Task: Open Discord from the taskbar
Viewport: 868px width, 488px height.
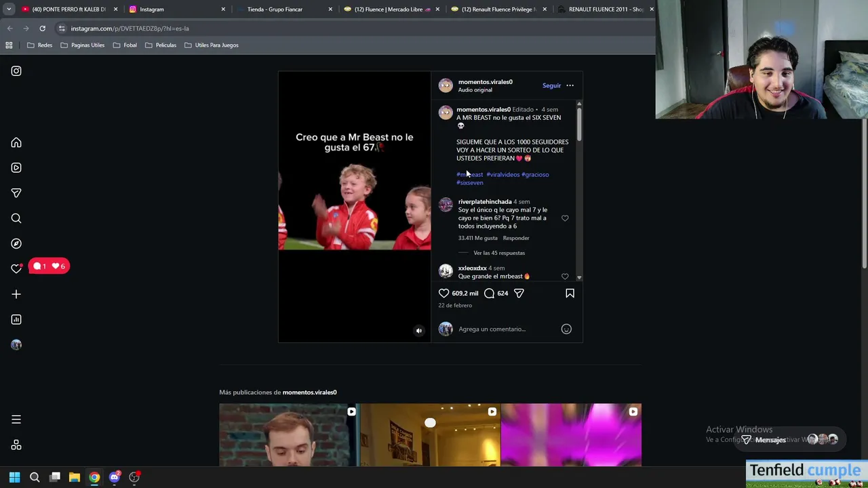Action: pos(114,477)
